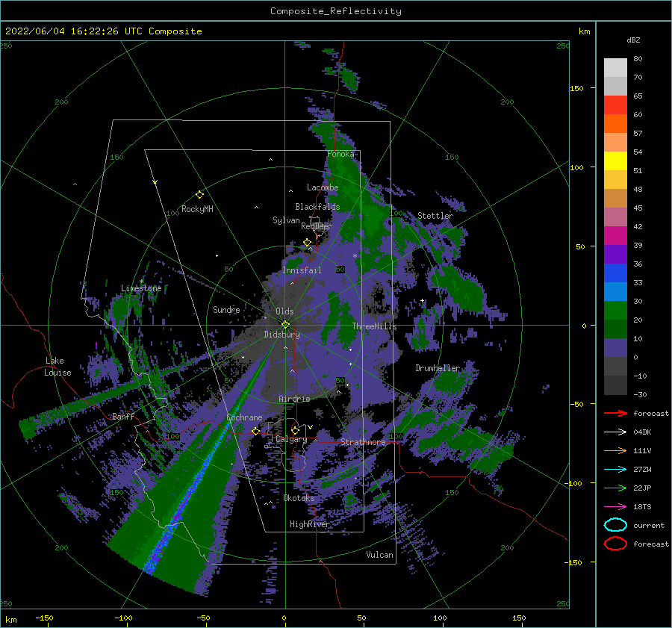Click the slate-purple swatch below 10 dBZ
Screen dimensions: 672x628
(x=615, y=347)
